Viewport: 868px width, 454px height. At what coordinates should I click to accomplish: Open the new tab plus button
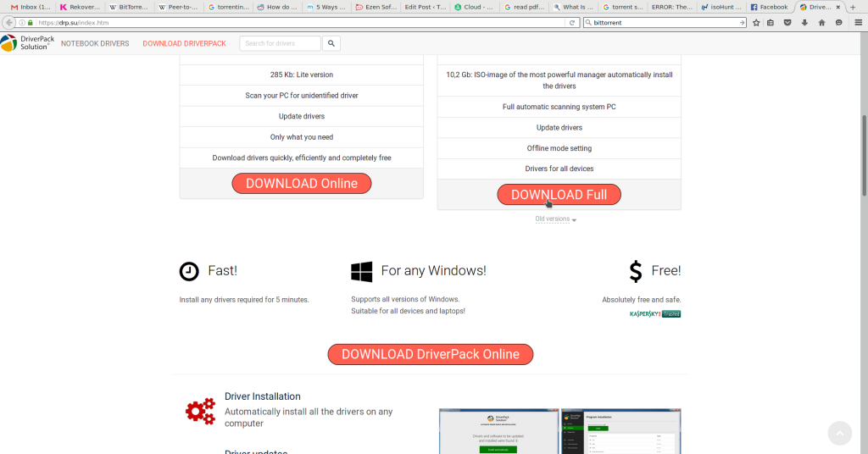[853, 7]
